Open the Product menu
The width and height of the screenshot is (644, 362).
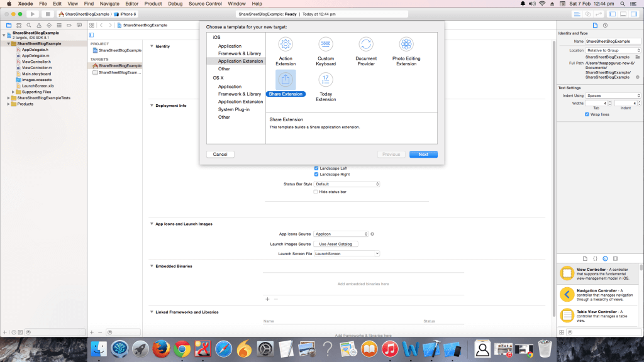[153, 4]
